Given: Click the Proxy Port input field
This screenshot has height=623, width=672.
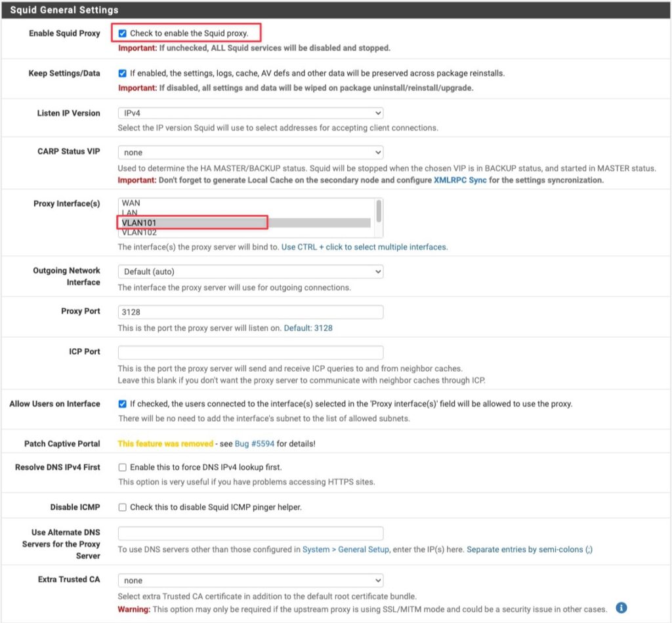Looking at the screenshot, I should click(x=250, y=312).
